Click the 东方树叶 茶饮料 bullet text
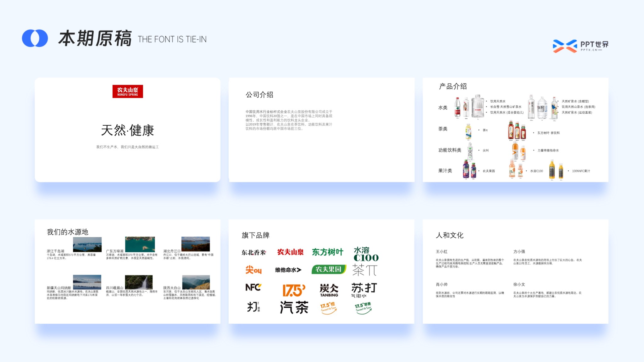 pyautogui.click(x=548, y=133)
